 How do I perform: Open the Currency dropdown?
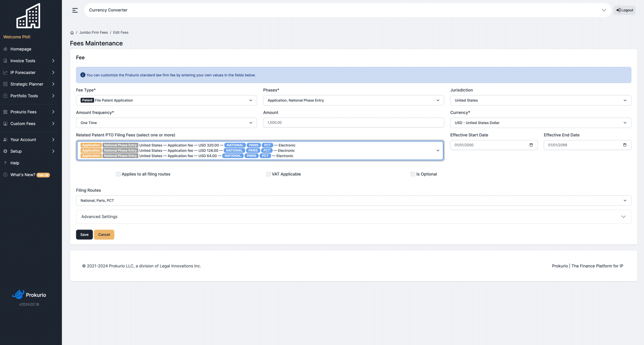[541, 123]
